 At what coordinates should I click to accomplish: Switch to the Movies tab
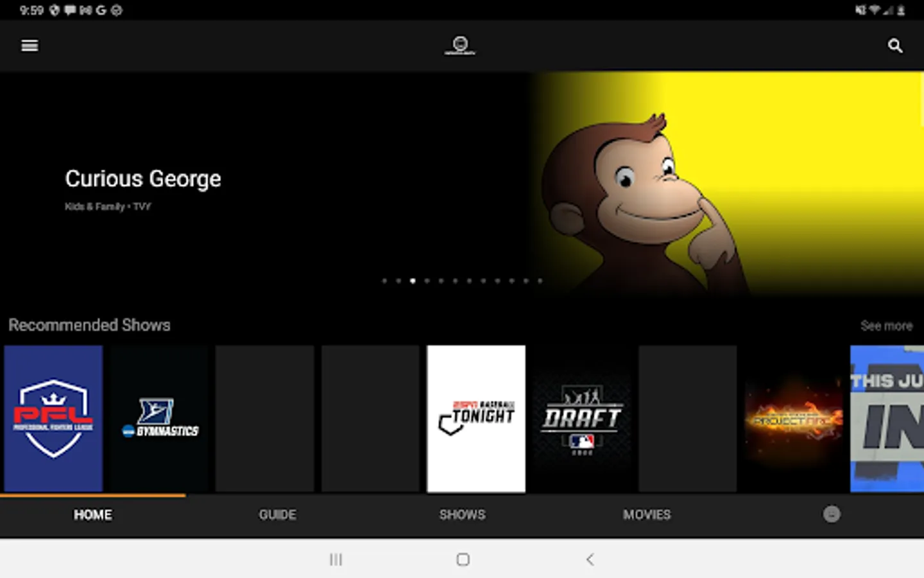(x=647, y=515)
